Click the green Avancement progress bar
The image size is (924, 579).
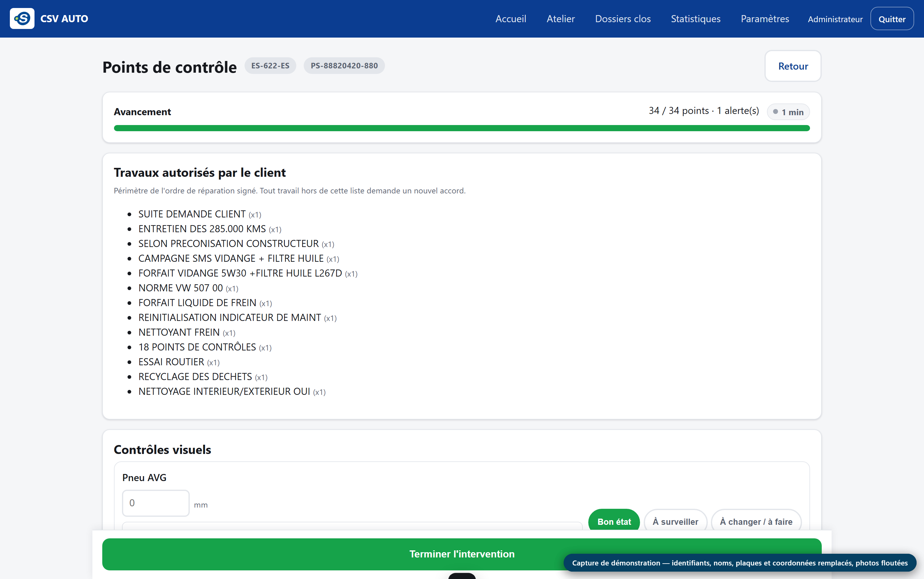(x=461, y=128)
